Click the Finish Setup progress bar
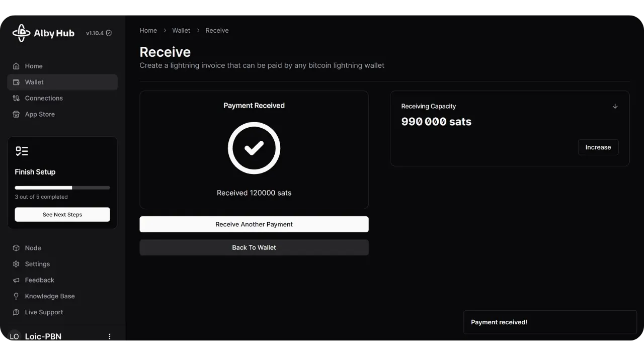This screenshot has height=356, width=644. [62, 188]
